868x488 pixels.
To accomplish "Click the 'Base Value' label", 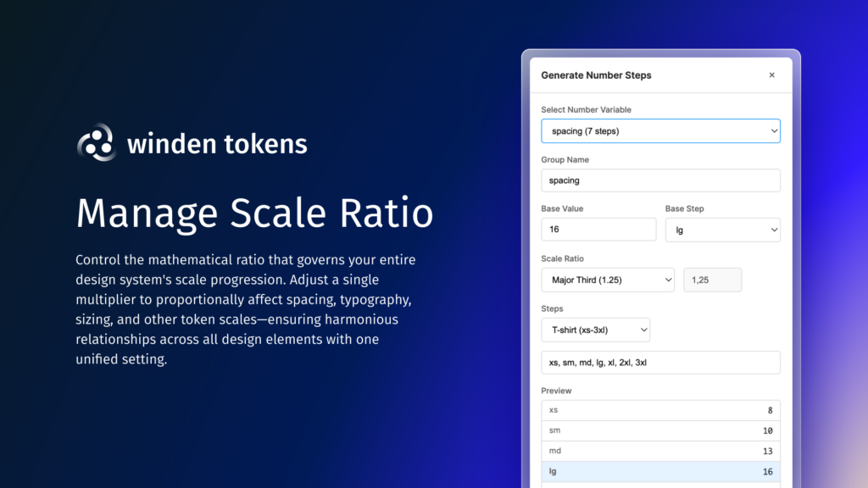I will tap(562, 208).
